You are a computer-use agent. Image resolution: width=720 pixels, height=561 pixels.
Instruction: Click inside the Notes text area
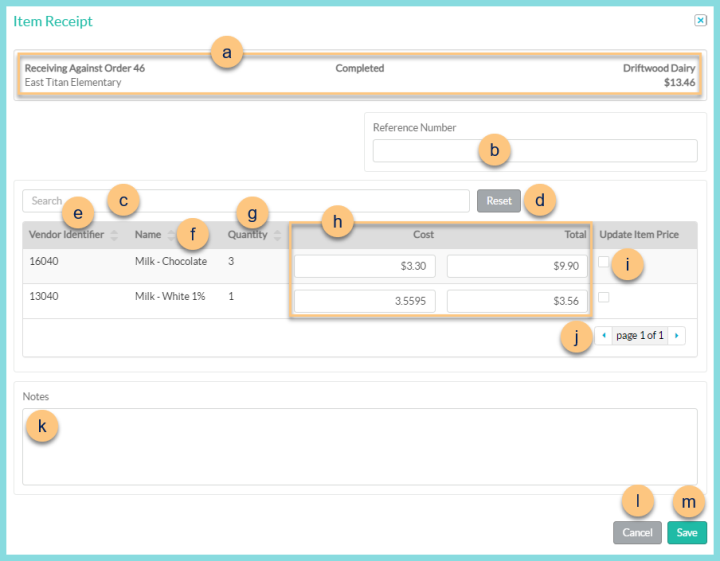360,447
